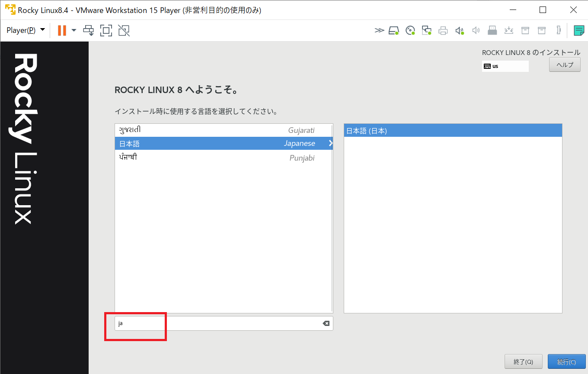Open the power options dropdown arrow
This screenshot has height=374, width=588.
point(74,30)
